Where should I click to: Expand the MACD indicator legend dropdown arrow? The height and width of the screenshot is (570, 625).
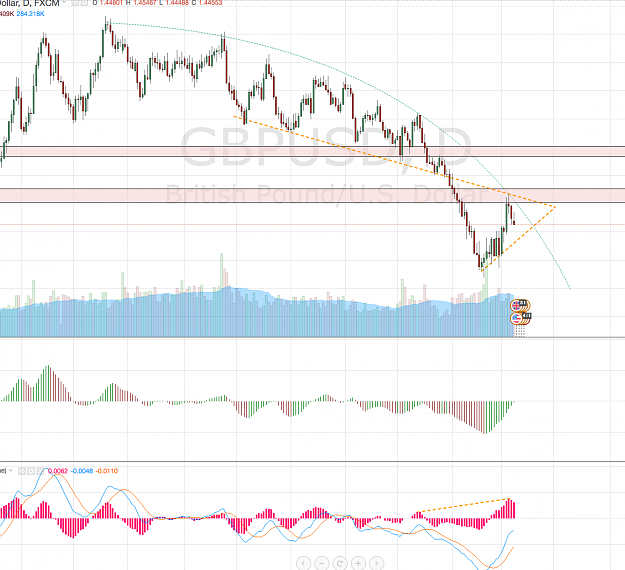[11, 471]
